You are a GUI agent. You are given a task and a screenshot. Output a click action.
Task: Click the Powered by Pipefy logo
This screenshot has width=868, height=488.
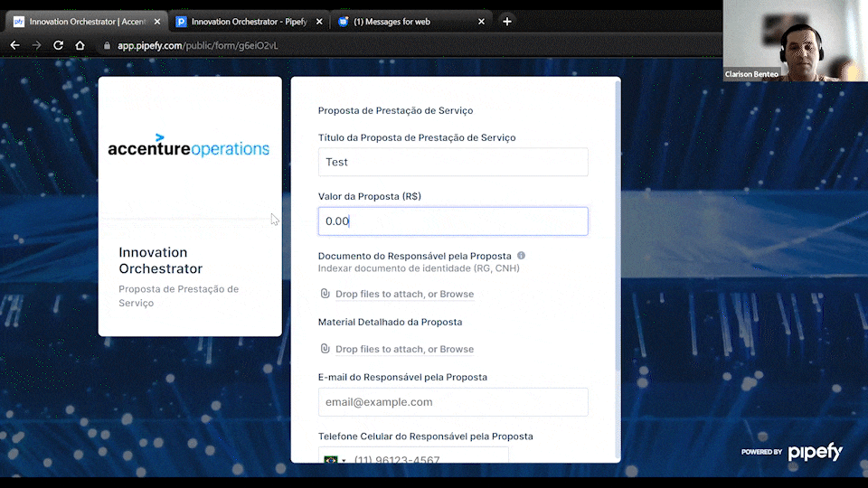[792, 452]
